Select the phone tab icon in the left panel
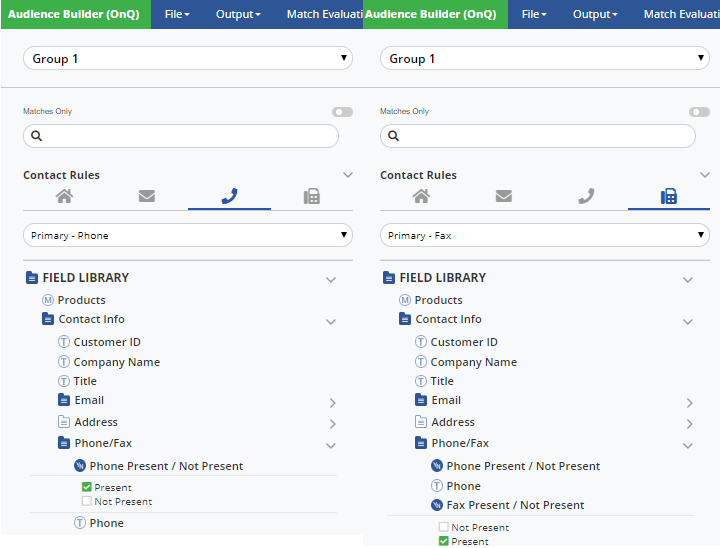720x548 pixels. (x=229, y=196)
